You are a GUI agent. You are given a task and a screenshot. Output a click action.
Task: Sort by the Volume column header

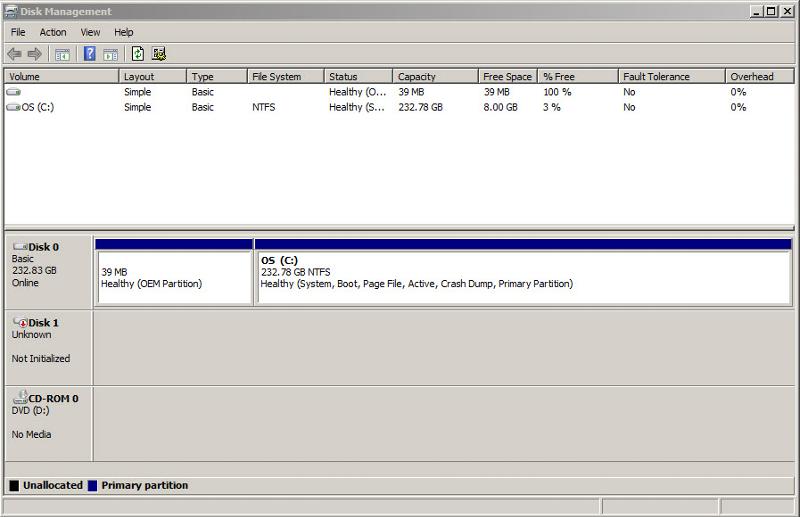[x=61, y=77]
